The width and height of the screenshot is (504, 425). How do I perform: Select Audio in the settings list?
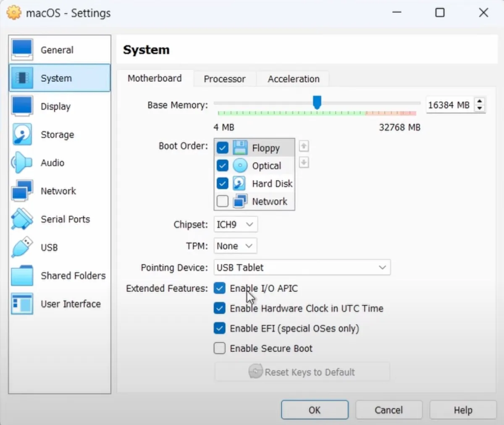tap(60, 163)
